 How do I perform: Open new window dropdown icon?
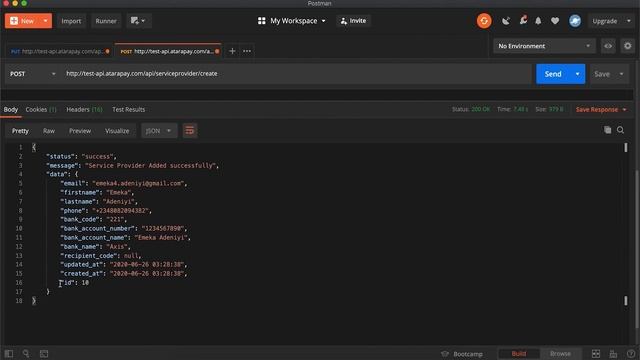click(x=138, y=21)
